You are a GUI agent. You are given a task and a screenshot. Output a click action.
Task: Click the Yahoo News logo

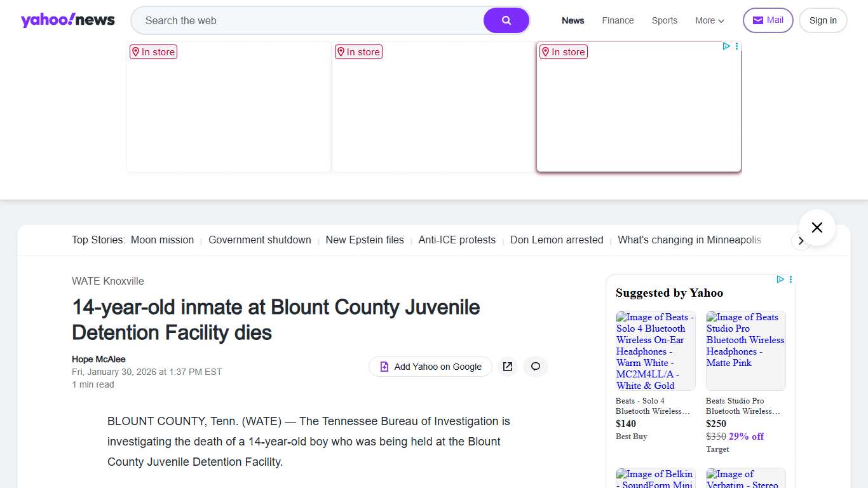[x=68, y=20]
